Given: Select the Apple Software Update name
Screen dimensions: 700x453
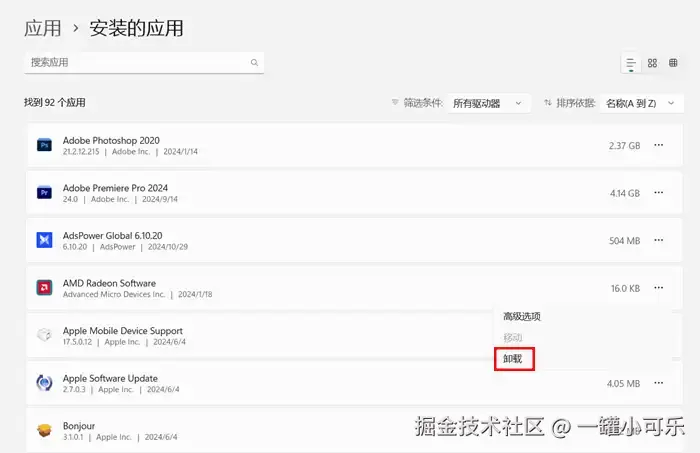Looking at the screenshot, I should pos(110,378).
